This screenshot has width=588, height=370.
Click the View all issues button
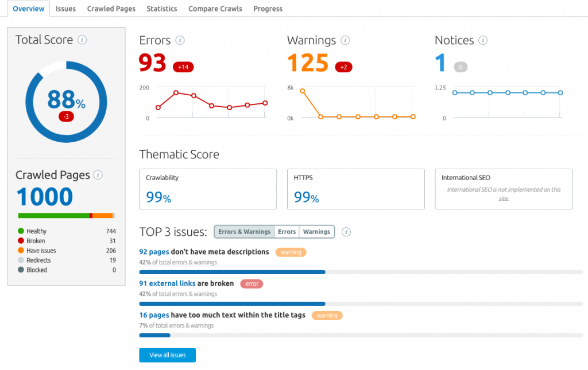tap(167, 355)
